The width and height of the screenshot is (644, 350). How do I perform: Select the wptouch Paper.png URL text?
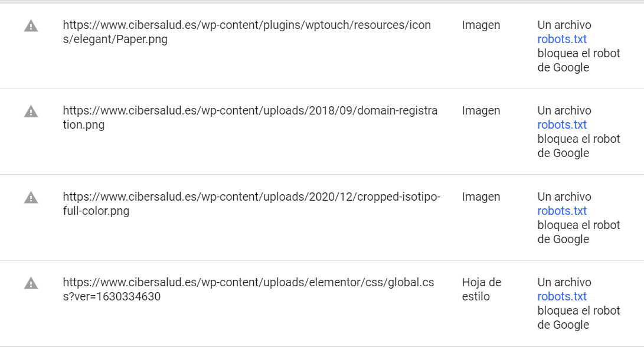pos(247,32)
